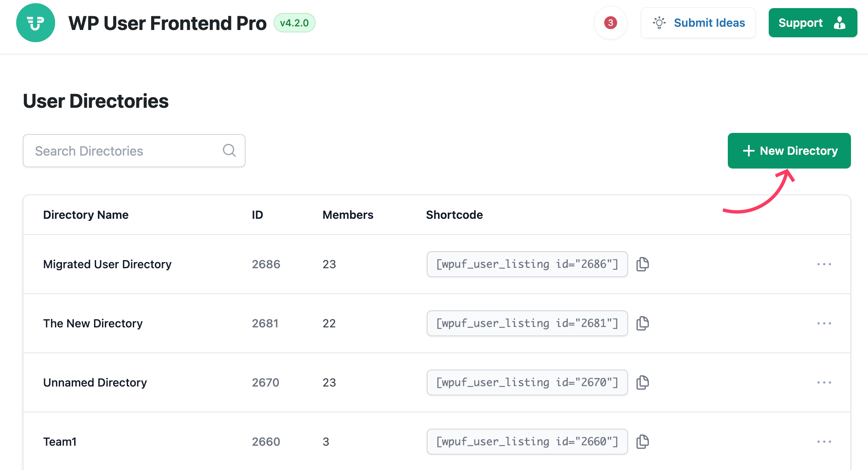Open the notifications badge showing 3
This screenshot has height=470, width=868.
click(610, 23)
